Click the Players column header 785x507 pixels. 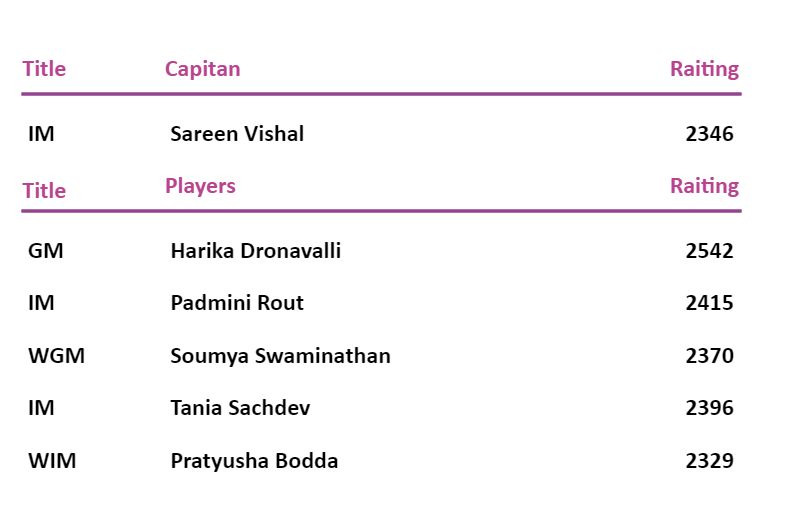tap(200, 186)
